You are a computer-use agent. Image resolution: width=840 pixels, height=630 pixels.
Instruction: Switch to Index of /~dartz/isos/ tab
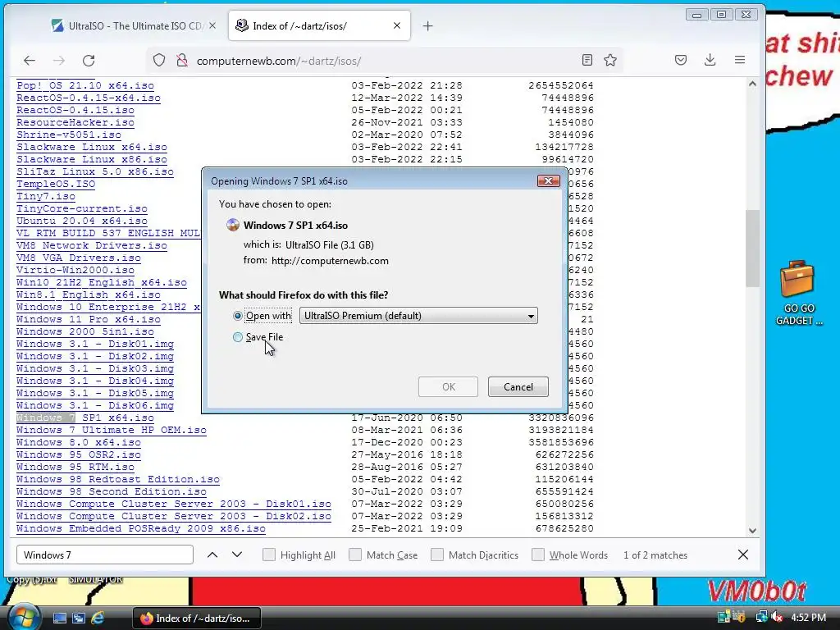point(319,25)
